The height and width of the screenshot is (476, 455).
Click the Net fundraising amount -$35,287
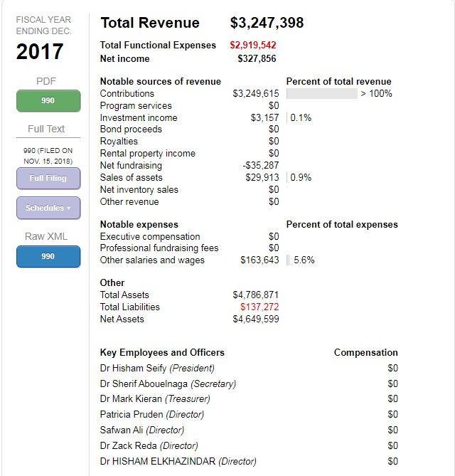[261, 166]
